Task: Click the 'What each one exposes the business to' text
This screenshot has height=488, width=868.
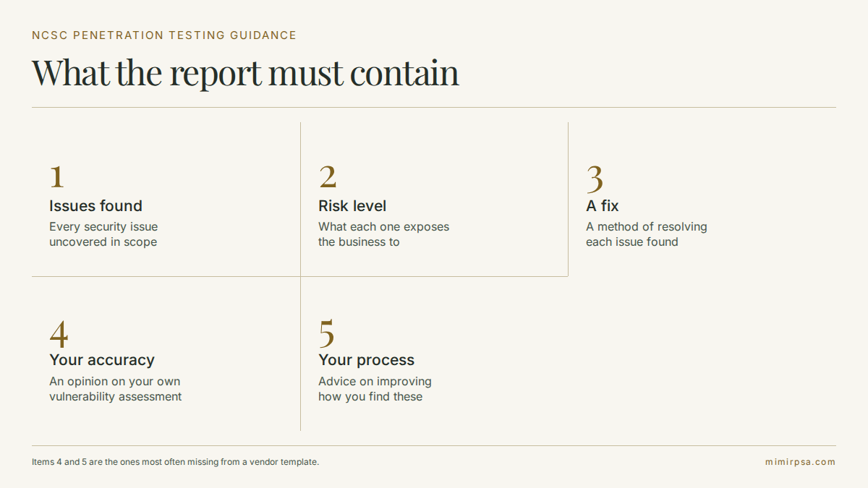Action: coord(384,234)
